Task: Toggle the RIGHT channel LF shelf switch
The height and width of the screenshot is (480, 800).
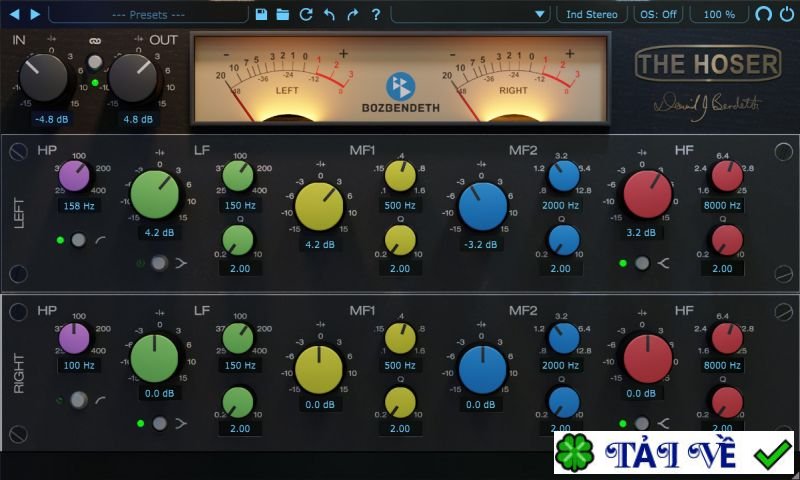Action: pyautogui.click(x=160, y=423)
